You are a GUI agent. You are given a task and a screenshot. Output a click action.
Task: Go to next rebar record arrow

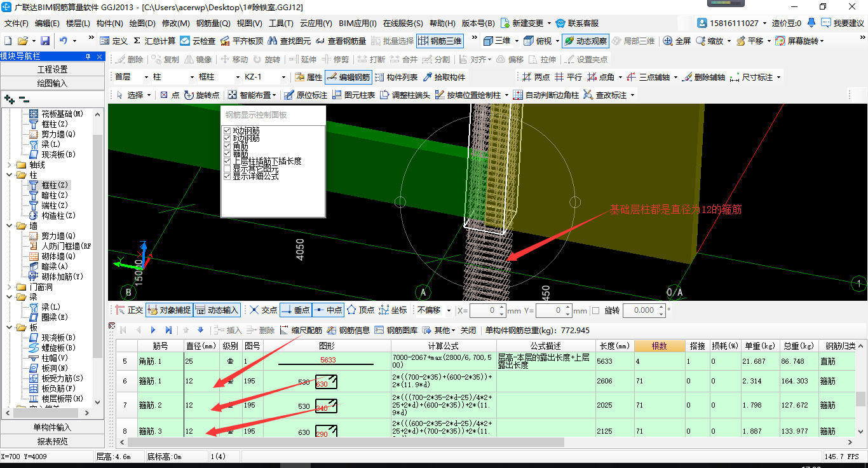point(153,329)
